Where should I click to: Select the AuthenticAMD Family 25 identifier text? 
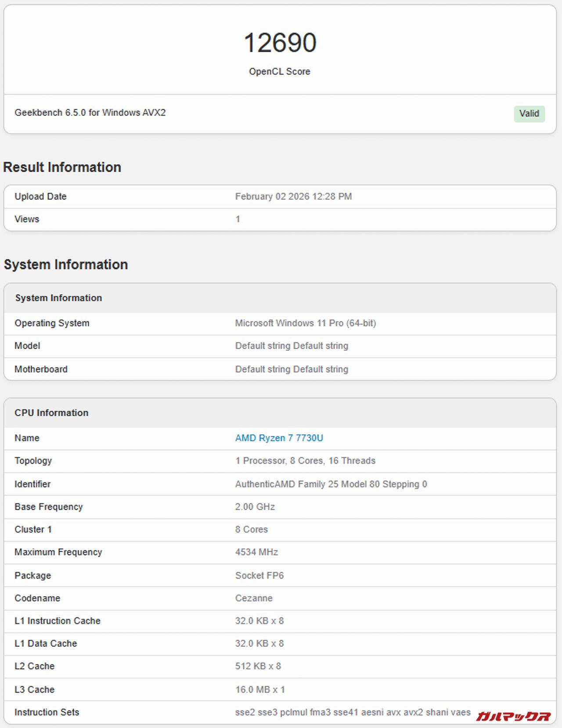click(331, 484)
